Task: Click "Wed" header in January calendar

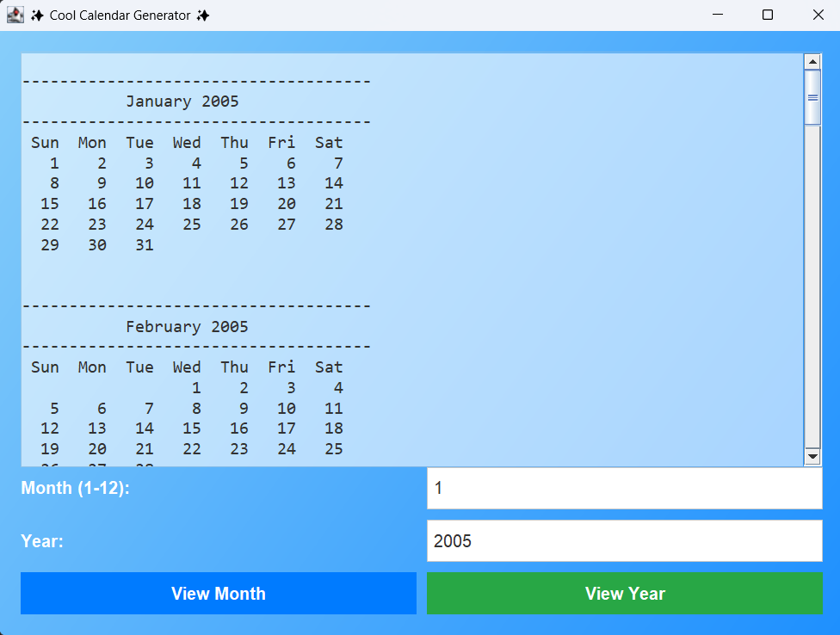Action: [187, 143]
